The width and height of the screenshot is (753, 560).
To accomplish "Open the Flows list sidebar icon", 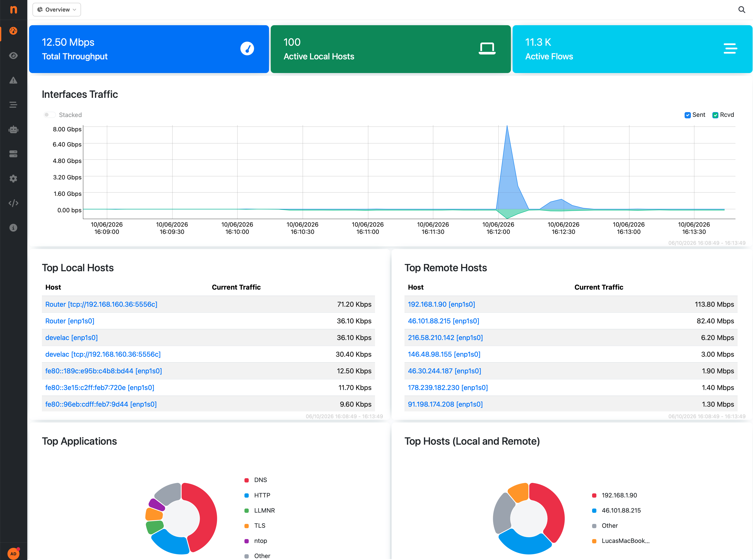I will 13,105.
